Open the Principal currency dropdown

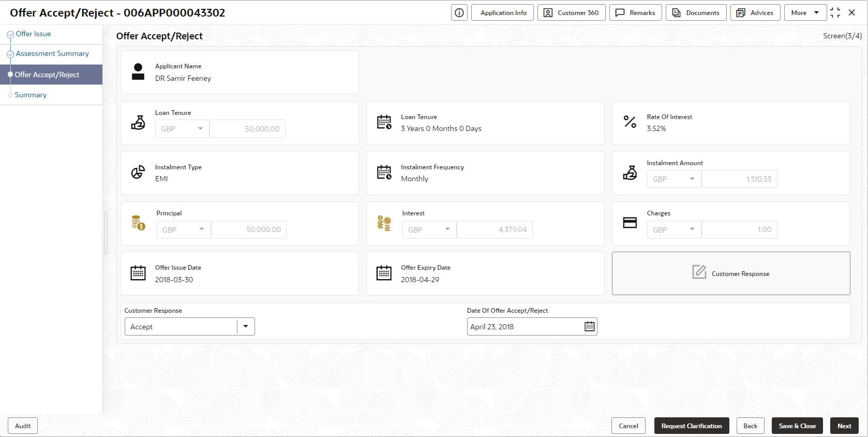coord(184,230)
